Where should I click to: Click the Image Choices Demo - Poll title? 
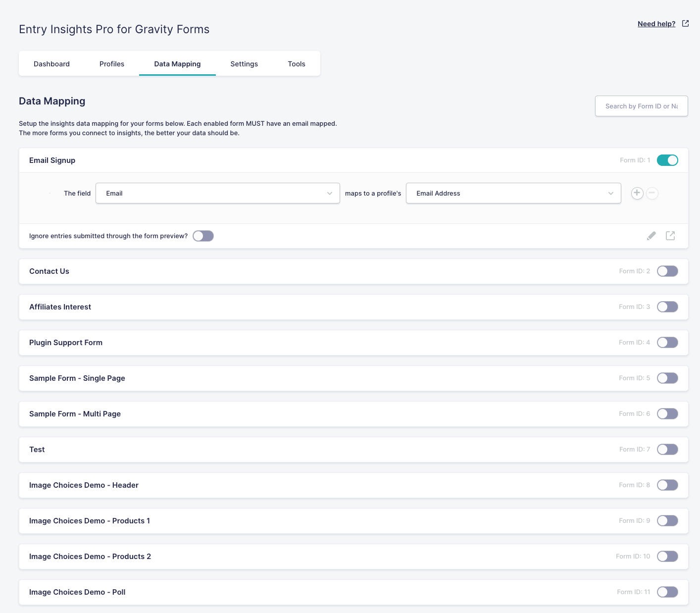point(77,592)
